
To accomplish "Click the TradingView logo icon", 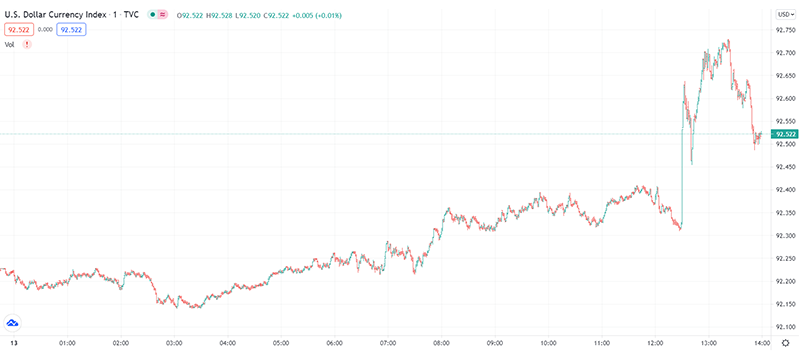I will (x=12, y=322).
